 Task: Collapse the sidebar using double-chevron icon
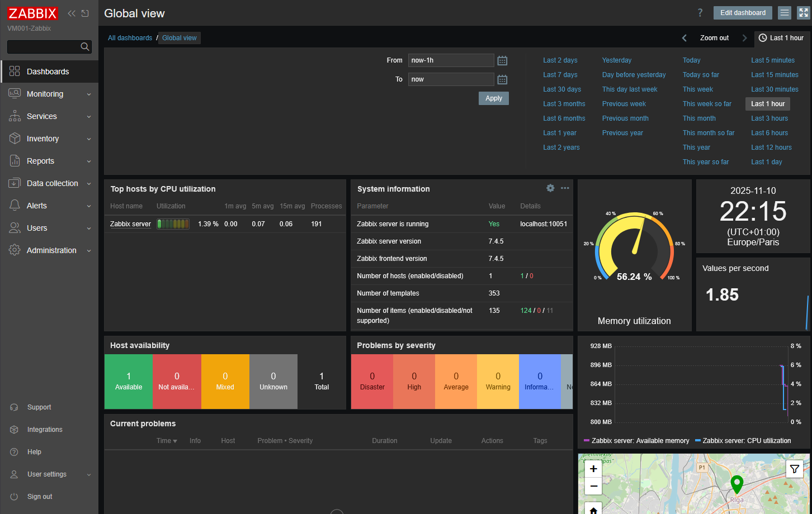(x=72, y=13)
